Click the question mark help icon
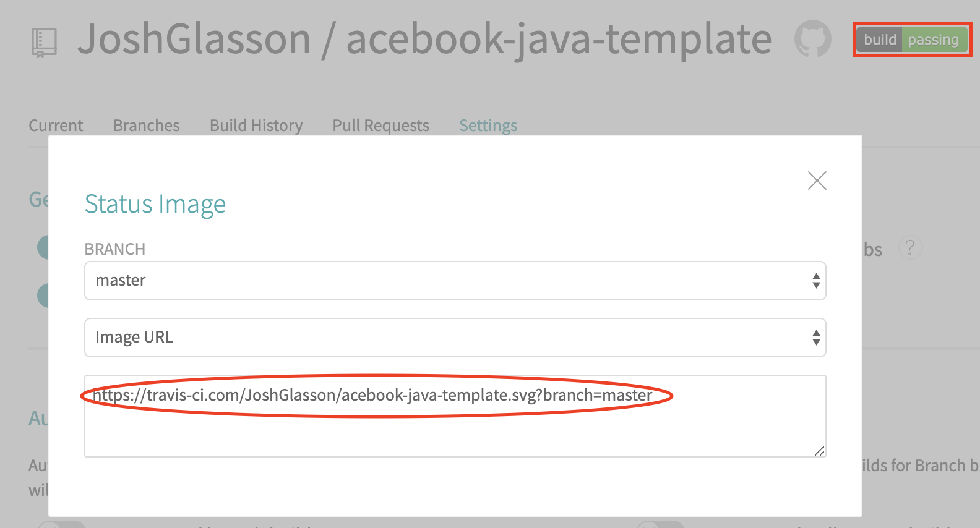The height and width of the screenshot is (528, 980). coord(909,248)
